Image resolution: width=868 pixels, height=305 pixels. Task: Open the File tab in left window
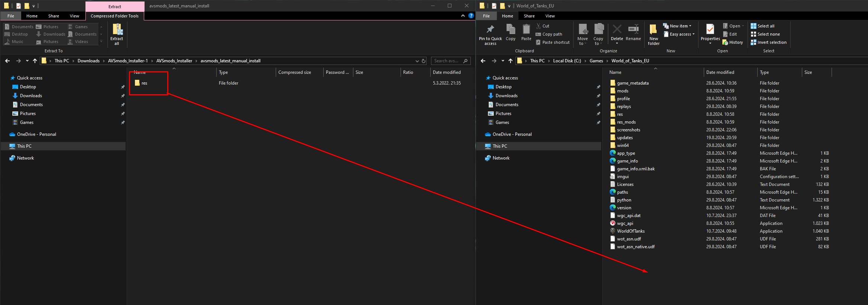(x=11, y=16)
